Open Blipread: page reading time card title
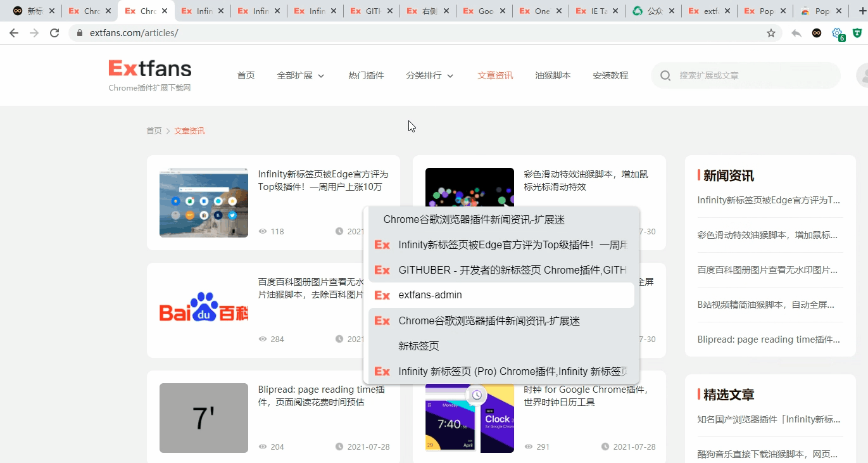 point(322,396)
